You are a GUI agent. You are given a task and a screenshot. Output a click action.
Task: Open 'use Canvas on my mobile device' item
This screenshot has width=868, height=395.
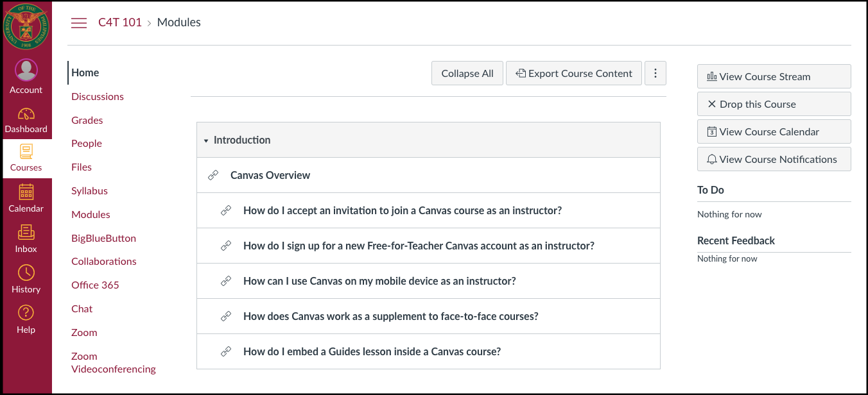click(379, 281)
